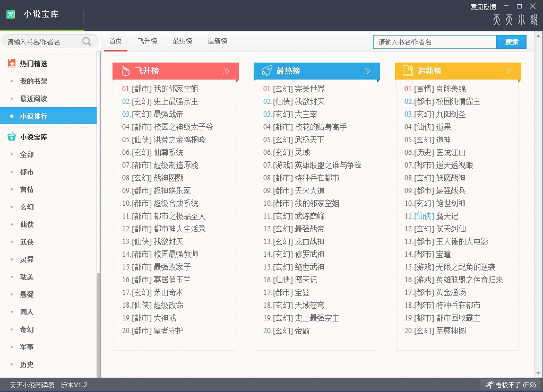Click the yellow book icon on 追新榜 panel
543x392 pixels.
[407, 70]
